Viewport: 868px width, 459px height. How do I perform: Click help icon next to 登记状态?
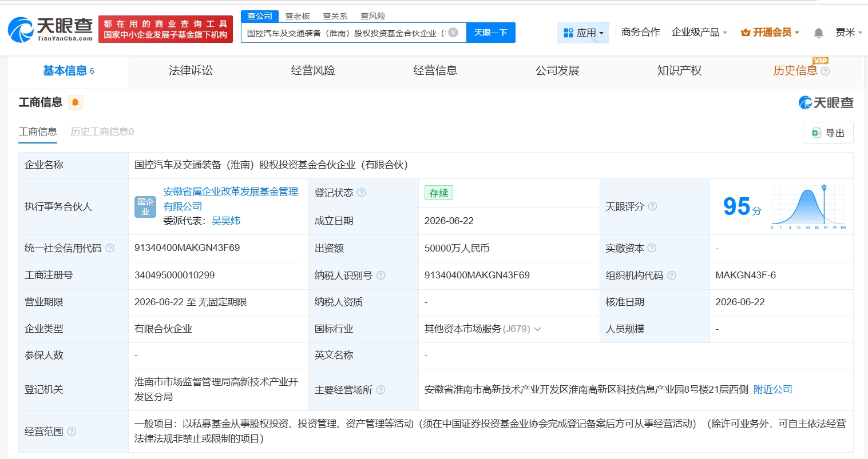[362, 193]
